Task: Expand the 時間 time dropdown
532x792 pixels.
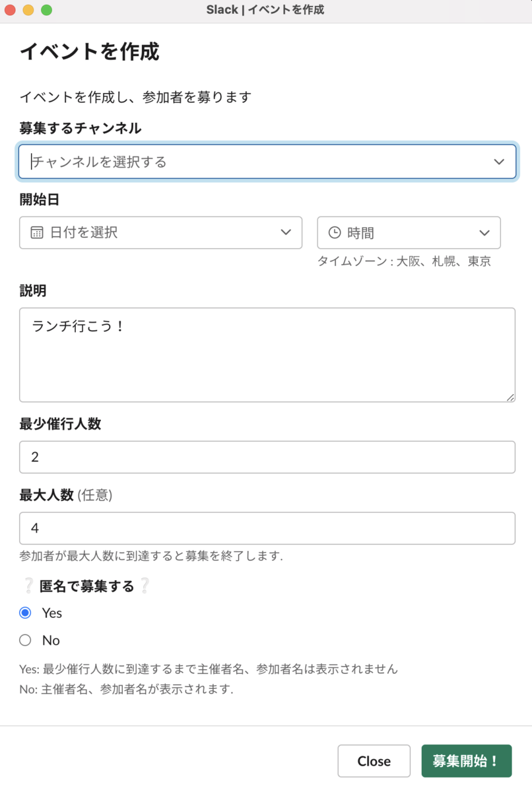Action: coord(484,232)
